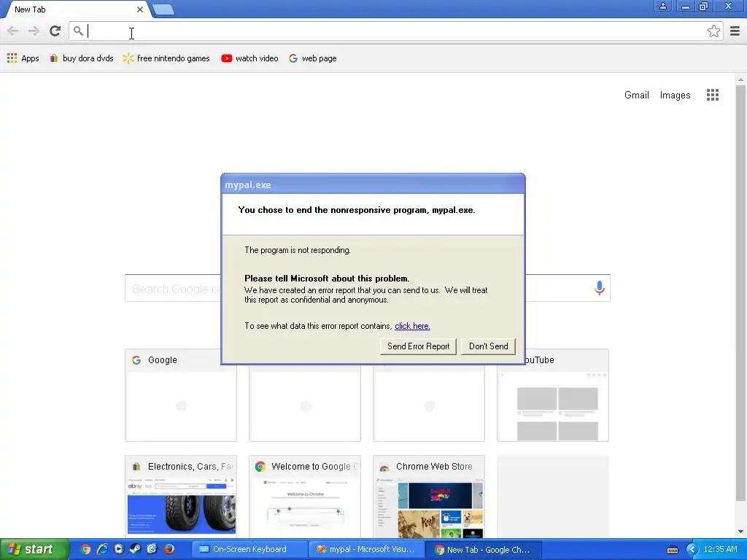Screen dimensions: 747x560
Task: Open the Welcome to Google Chrome tile
Action: point(305,496)
